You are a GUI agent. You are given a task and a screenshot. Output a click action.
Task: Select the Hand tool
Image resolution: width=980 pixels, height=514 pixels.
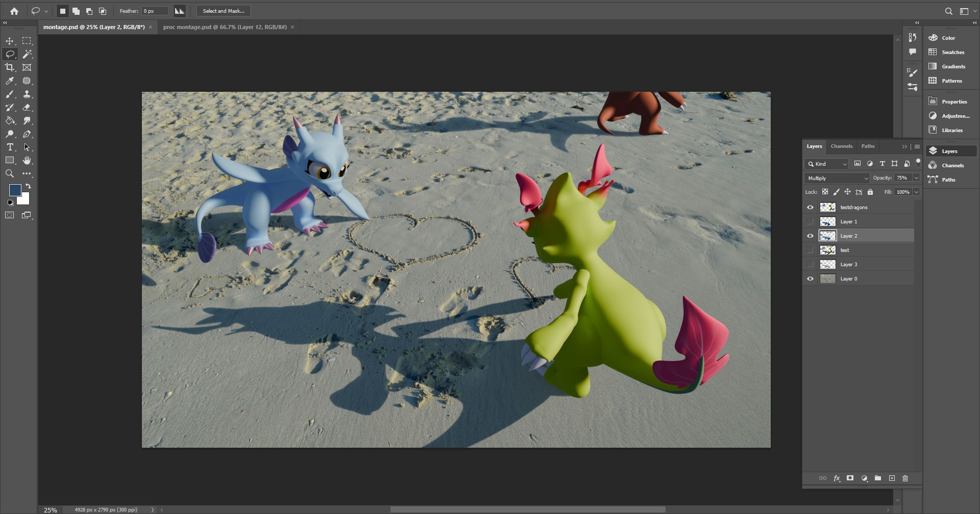click(27, 161)
